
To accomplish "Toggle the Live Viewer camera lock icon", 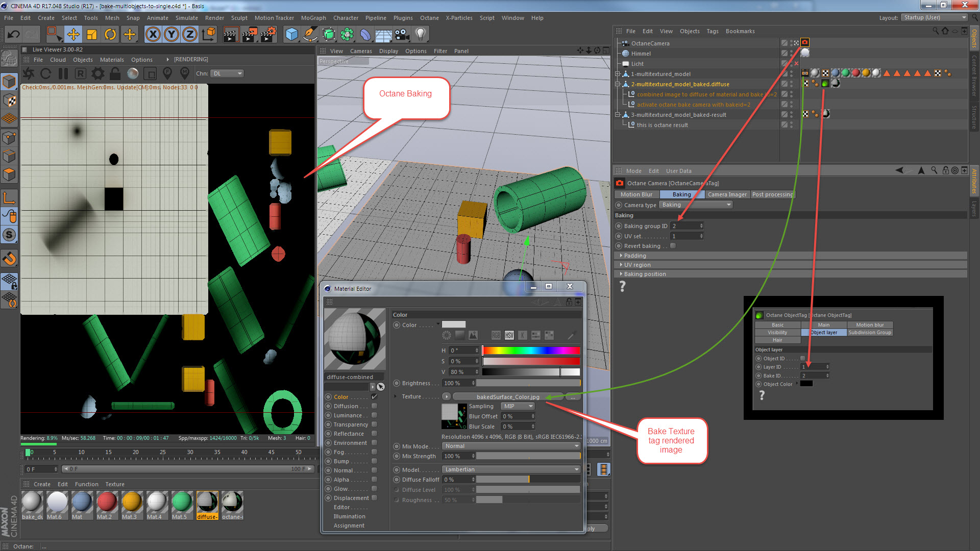I will (115, 73).
